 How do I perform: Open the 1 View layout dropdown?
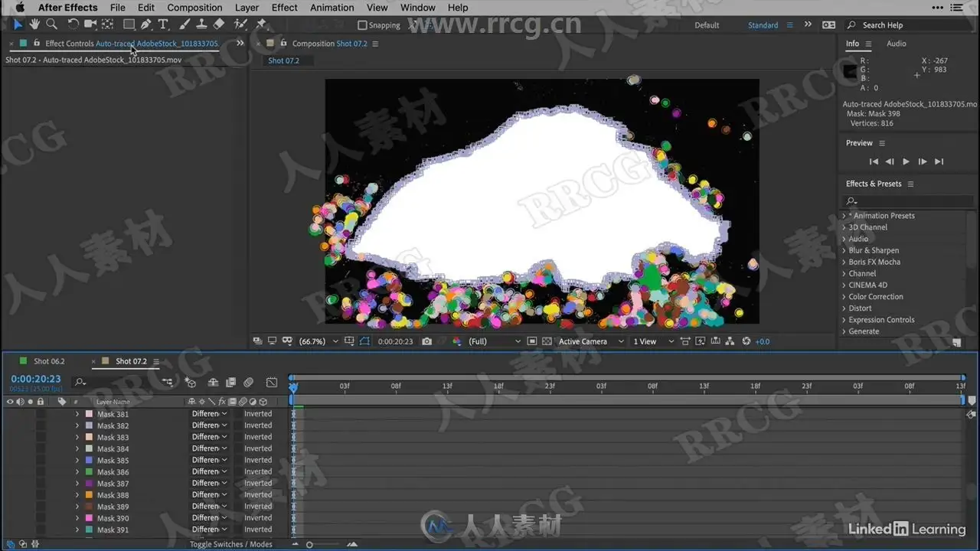[654, 341]
